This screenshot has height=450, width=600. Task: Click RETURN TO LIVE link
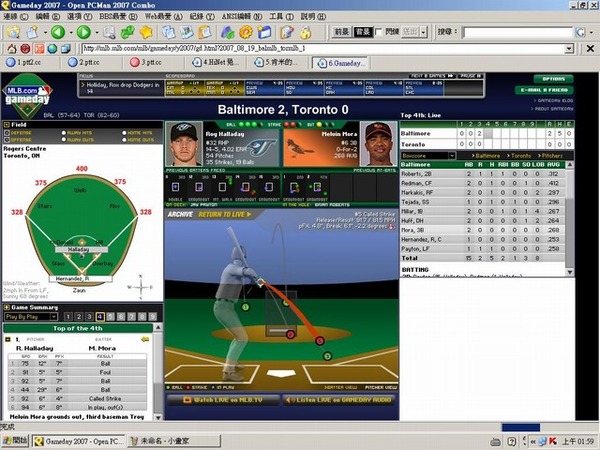[x=225, y=215]
